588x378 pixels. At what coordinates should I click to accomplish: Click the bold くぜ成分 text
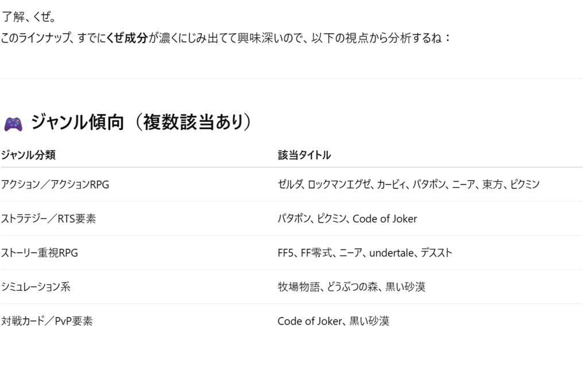[127, 38]
